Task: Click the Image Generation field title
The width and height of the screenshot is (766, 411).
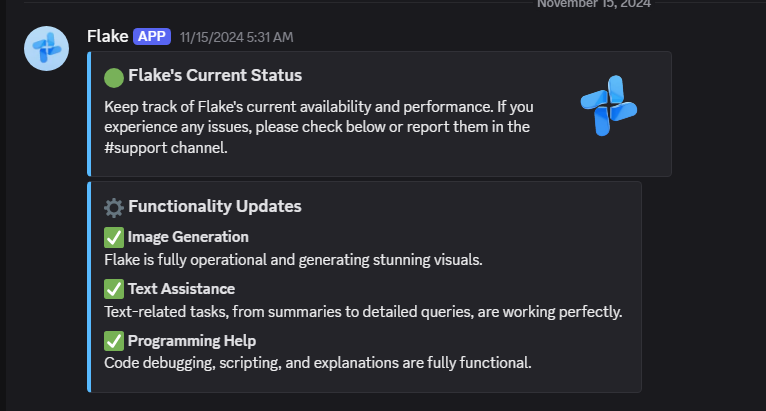Action: click(188, 237)
